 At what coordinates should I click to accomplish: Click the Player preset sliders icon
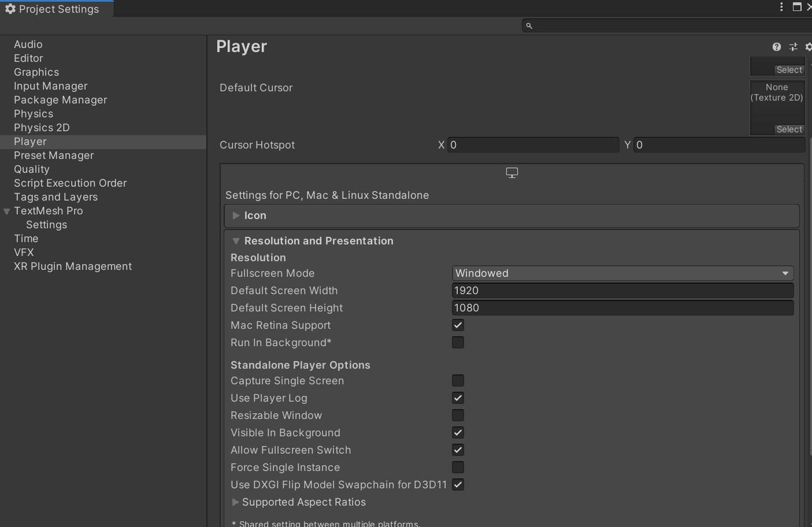pyautogui.click(x=794, y=47)
